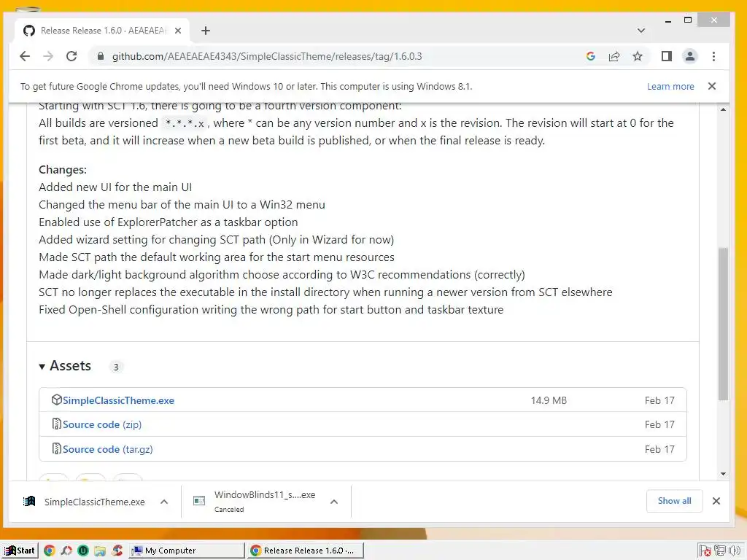Screen dimensions: 747x560
Task: Click the vertical scrollbar thumb
Action: [x=723, y=324]
